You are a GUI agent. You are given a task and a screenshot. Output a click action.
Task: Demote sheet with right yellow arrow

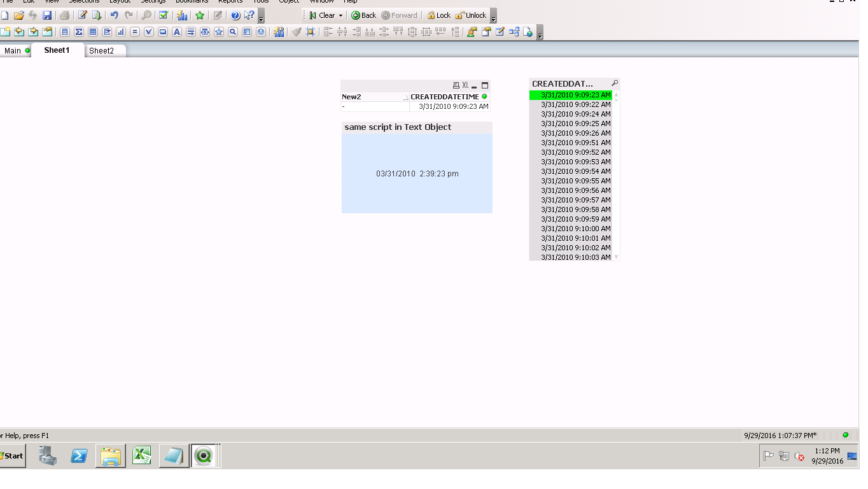tap(33, 32)
